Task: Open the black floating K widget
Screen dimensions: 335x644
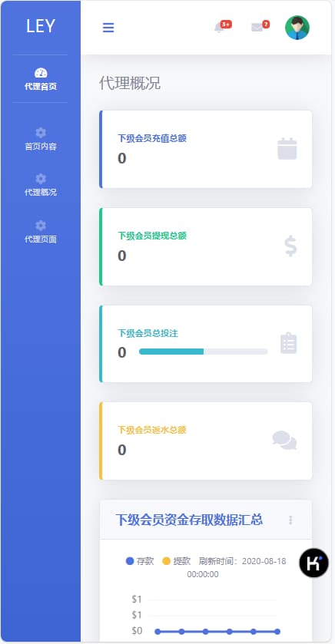Action: click(313, 563)
